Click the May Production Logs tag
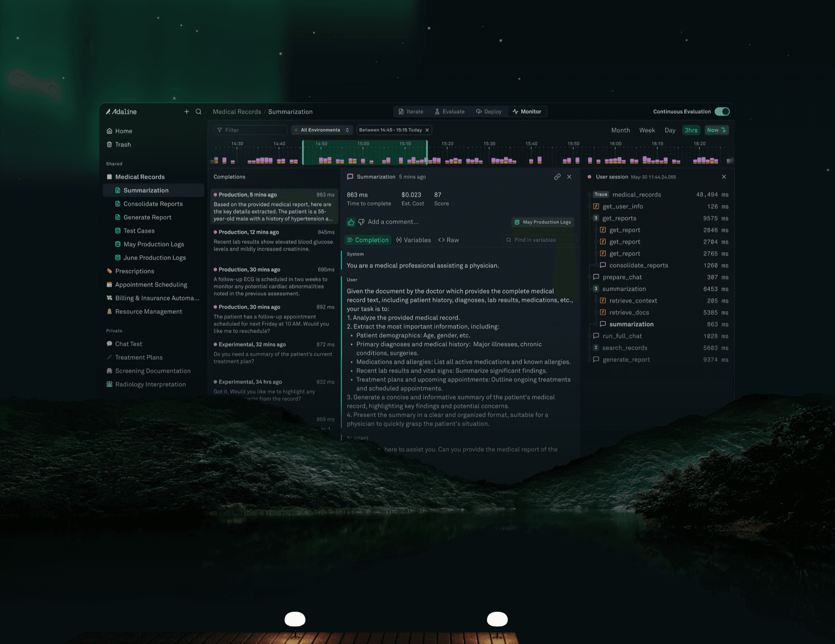Viewport: 835px width, 644px height. coord(543,222)
